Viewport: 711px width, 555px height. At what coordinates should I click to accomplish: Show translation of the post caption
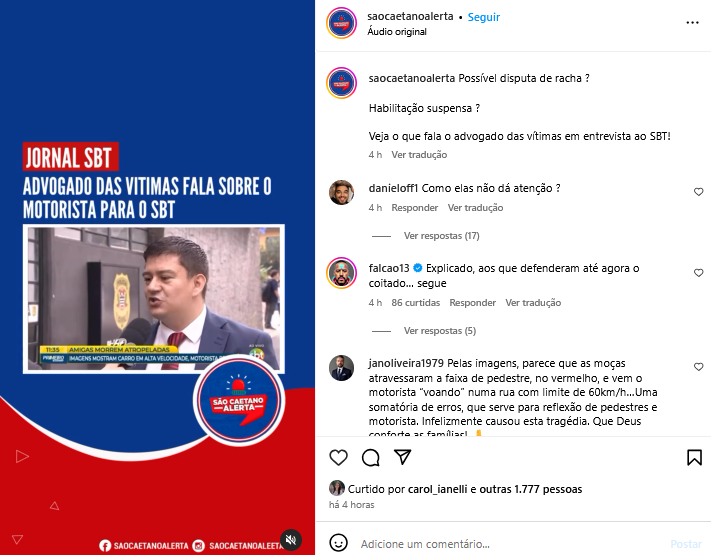pyautogui.click(x=419, y=155)
